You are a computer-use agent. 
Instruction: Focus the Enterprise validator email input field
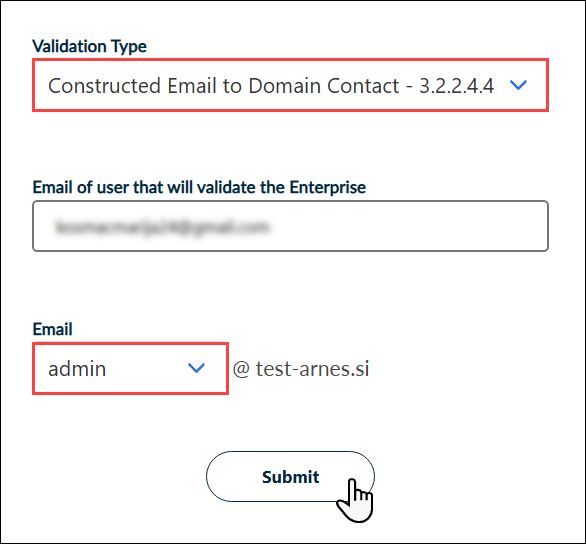point(290,226)
